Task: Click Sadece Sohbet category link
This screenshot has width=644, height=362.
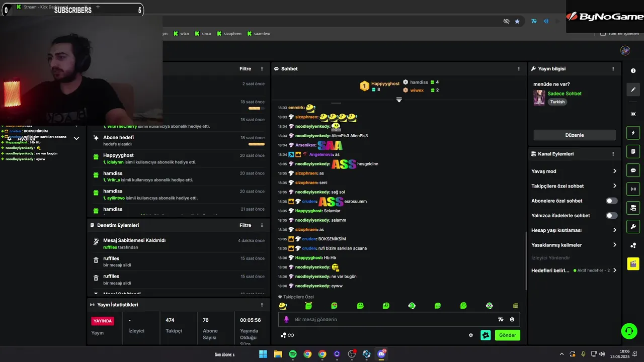Action: point(565,94)
